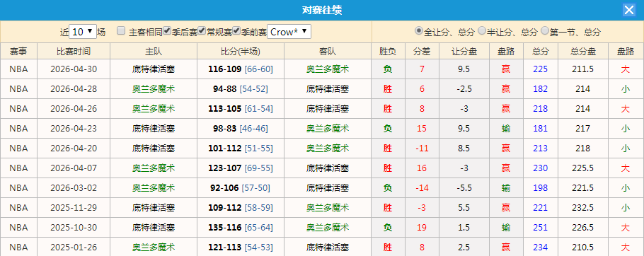Uncheck the 常规赛 checkbox
Viewport: 644px width, 256px height.
point(202,30)
